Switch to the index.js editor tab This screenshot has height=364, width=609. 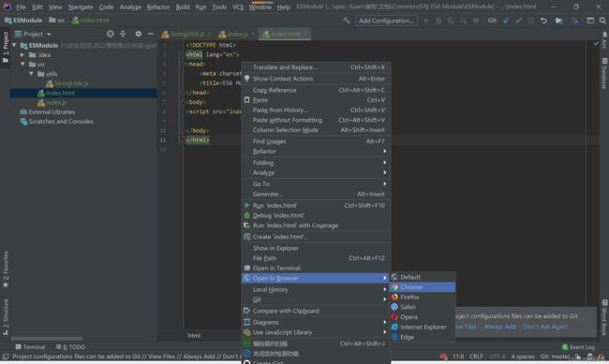[x=237, y=34]
